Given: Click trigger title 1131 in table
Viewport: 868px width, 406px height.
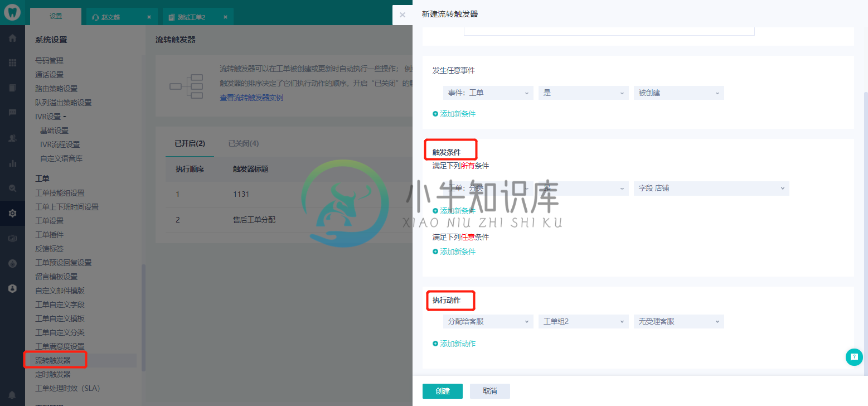Looking at the screenshot, I should 241,194.
